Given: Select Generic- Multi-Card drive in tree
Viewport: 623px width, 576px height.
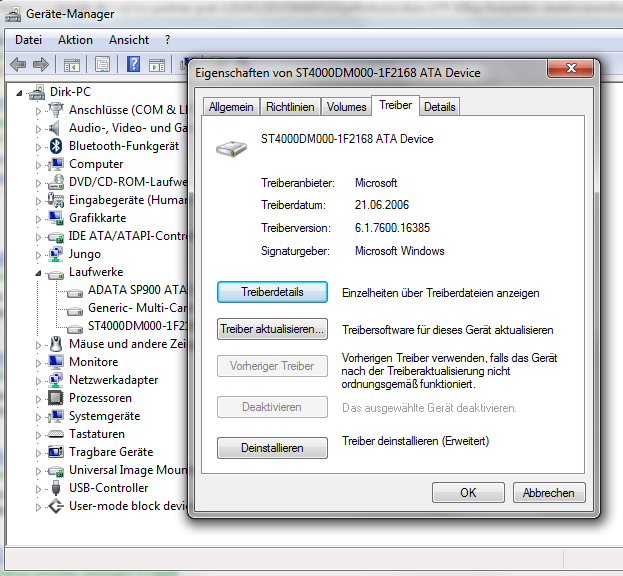Looking at the screenshot, I should click(137, 308).
